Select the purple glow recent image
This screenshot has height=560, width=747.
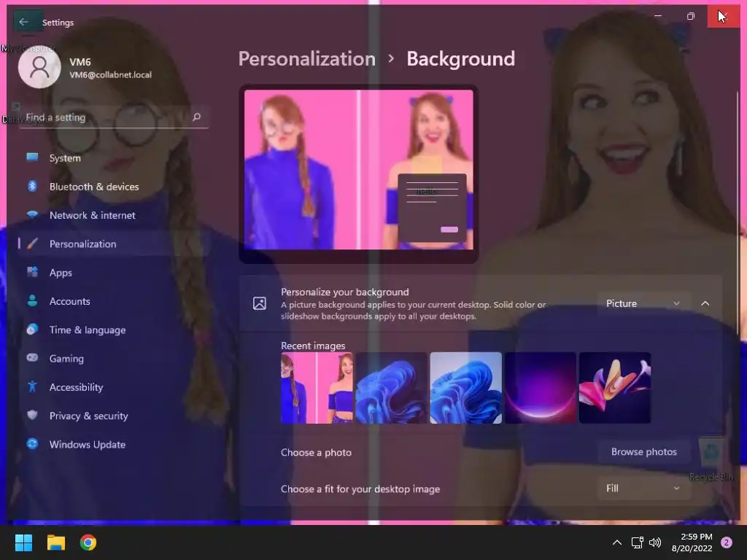(x=541, y=388)
